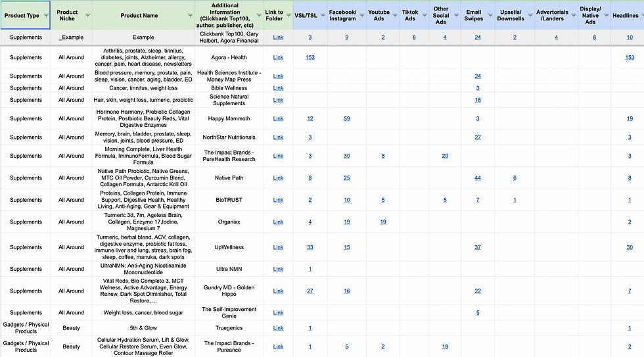Click the 1 Upsells link for BioTRUST
This screenshot has height=357, width=644.
pyautogui.click(x=515, y=200)
